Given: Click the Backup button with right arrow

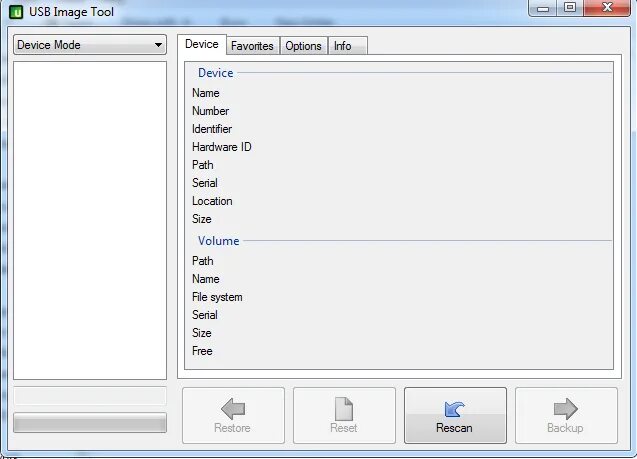Looking at the screenshot, I should coord(566,415).
